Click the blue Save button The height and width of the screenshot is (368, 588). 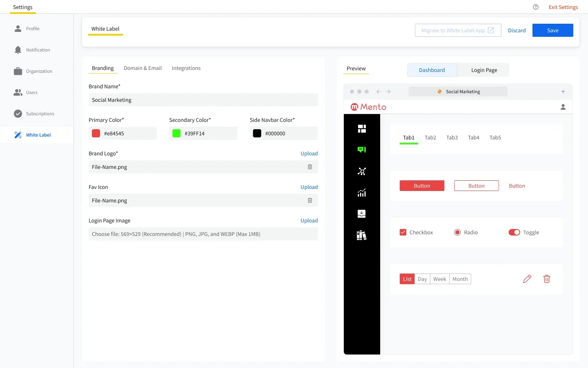553,30
